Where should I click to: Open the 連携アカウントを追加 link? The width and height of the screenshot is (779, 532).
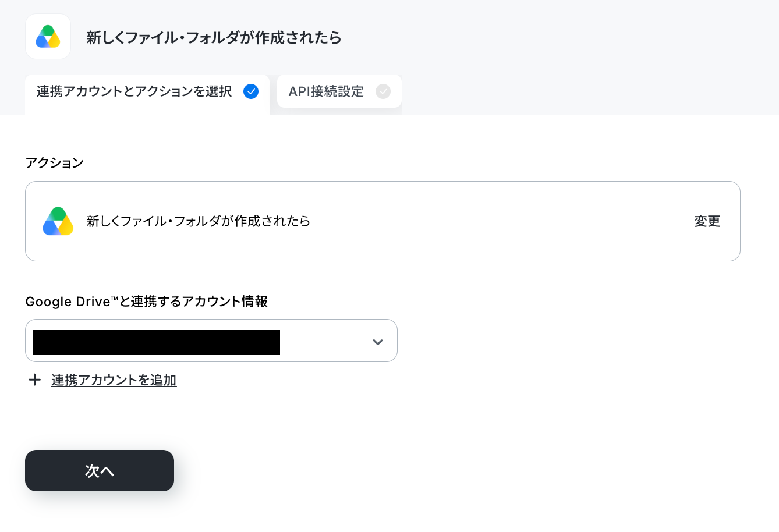coord(114,380)
